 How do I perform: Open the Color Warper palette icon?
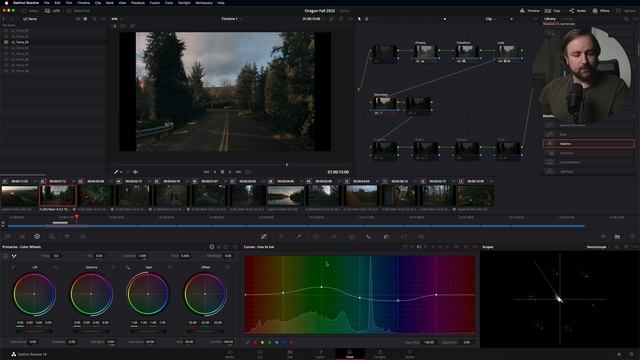(281, 236)
